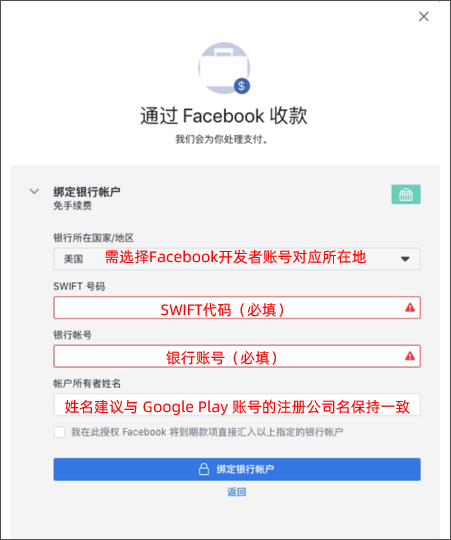The width and height of the screenshot is (451, 540).
Task: Select the 美国 country combo box
Action: coord(237,259)
